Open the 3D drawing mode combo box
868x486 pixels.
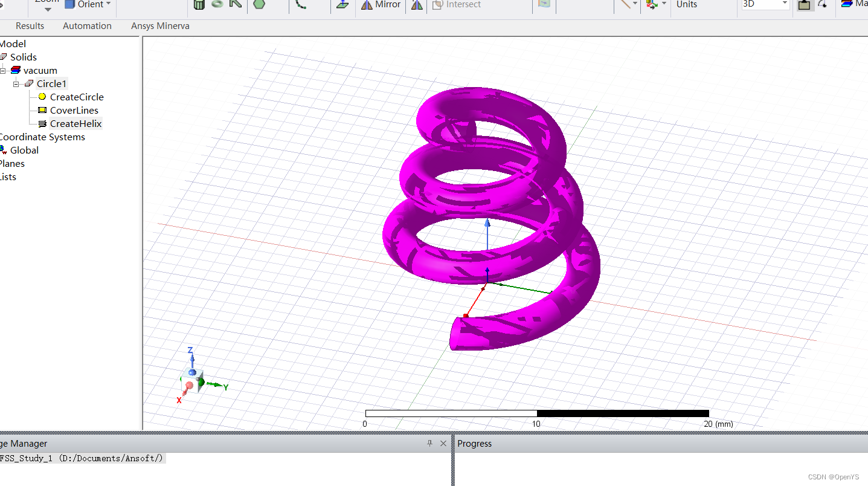(x=765, y=4)
